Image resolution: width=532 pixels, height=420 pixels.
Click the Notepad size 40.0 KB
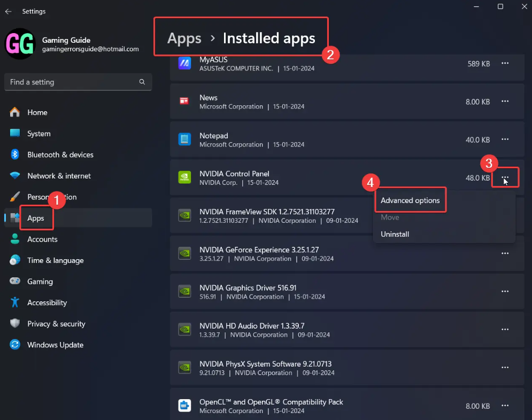[477, 139]
